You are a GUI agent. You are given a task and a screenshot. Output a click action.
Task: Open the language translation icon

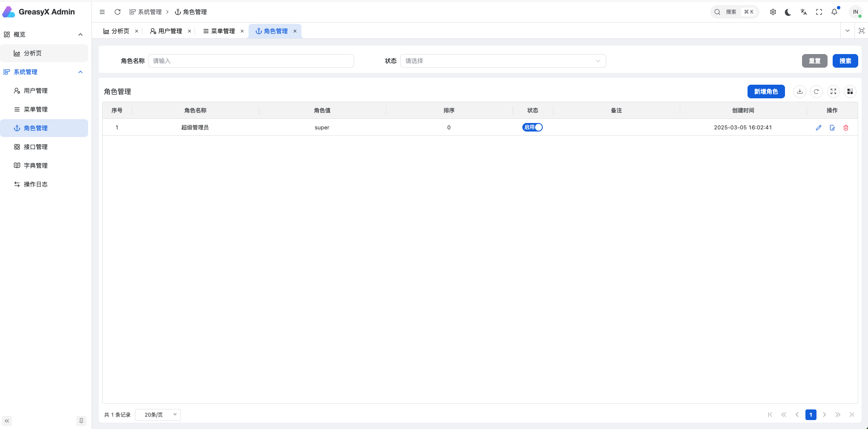click(804, 12)
